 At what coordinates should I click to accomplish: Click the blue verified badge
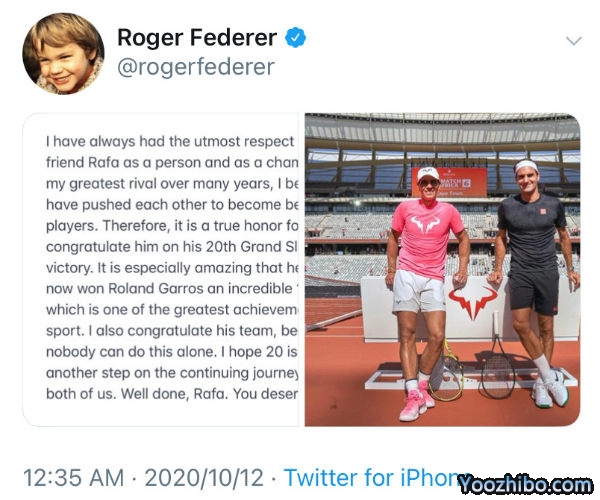(x=296, y=38)
